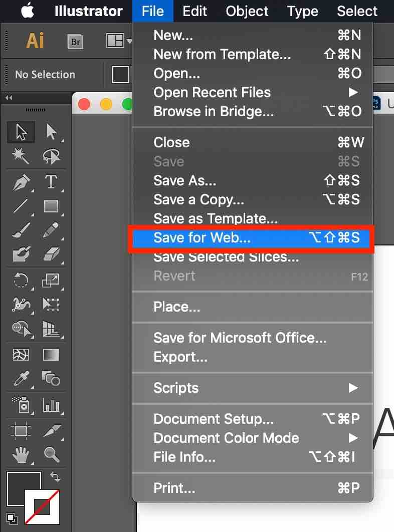This screenshot has height=532, width=394.
Task: Select the Mesh tool
Action: (x=21, y=355)
